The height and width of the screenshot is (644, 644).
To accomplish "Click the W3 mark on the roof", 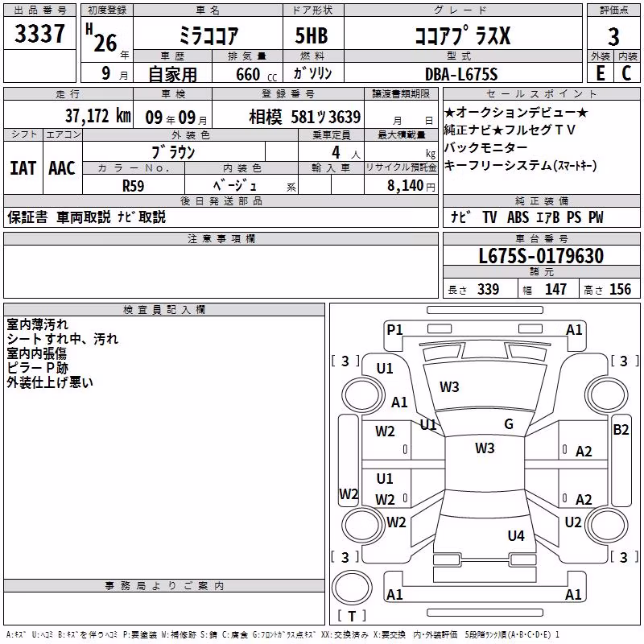I will (x=485, y=448).
